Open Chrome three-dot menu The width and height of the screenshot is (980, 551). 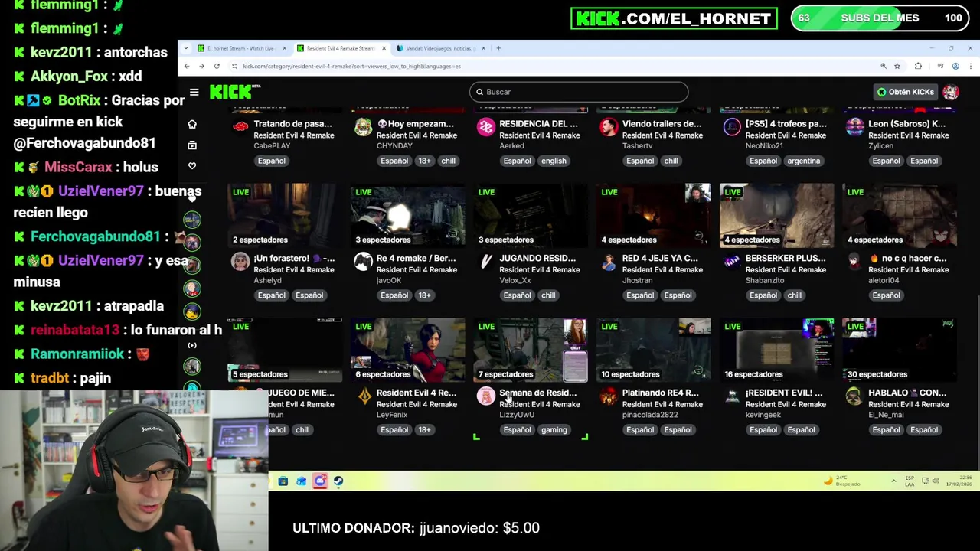point(970,67)
